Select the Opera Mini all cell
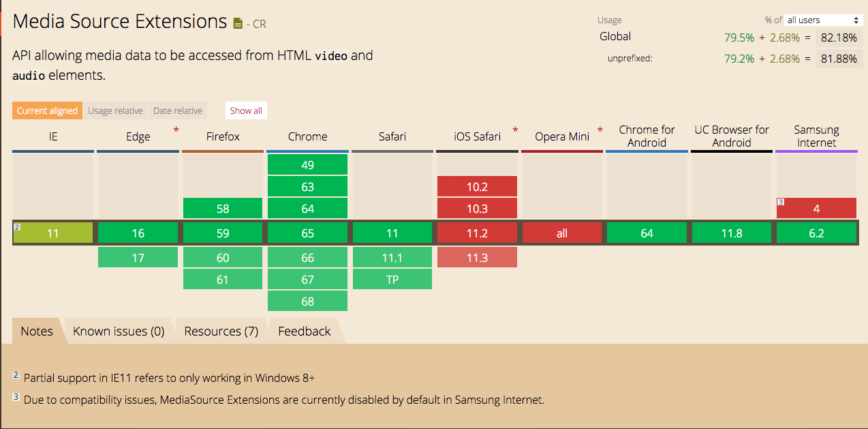The width and height of the screenshot is (868, 429). coord(562,233)
